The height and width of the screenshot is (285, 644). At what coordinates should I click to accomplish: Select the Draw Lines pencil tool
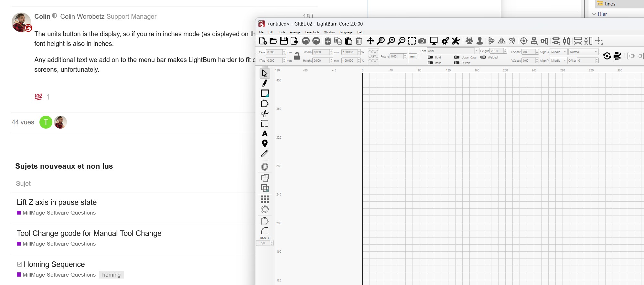[265, 83]
